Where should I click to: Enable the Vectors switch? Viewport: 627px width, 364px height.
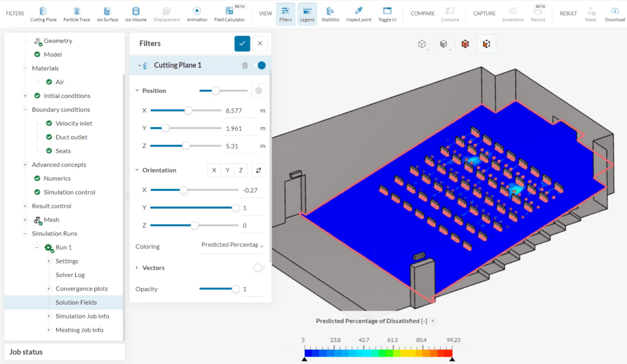pos(258,267)
